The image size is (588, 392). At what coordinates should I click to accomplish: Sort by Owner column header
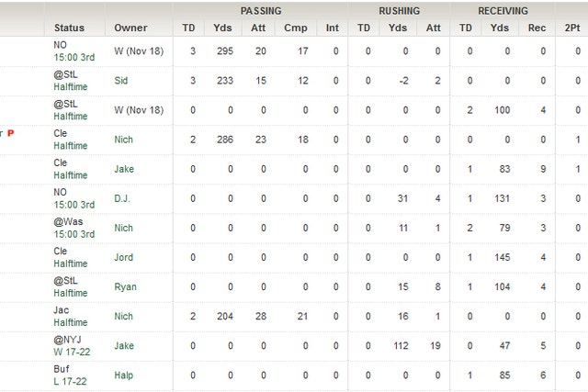tap(130, 28)
